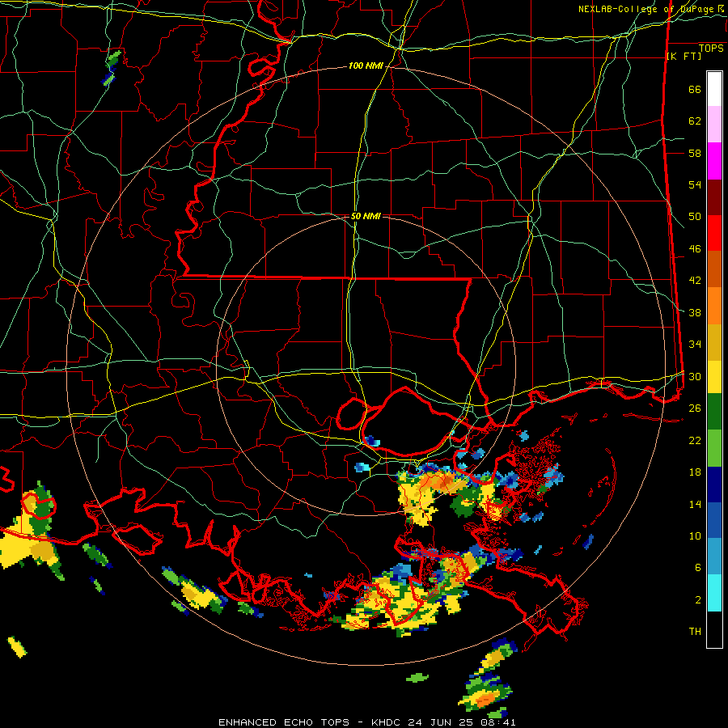Click the navy 14-18 kft legend swatch
Screen dimensions: 728x728
[714, 485]
